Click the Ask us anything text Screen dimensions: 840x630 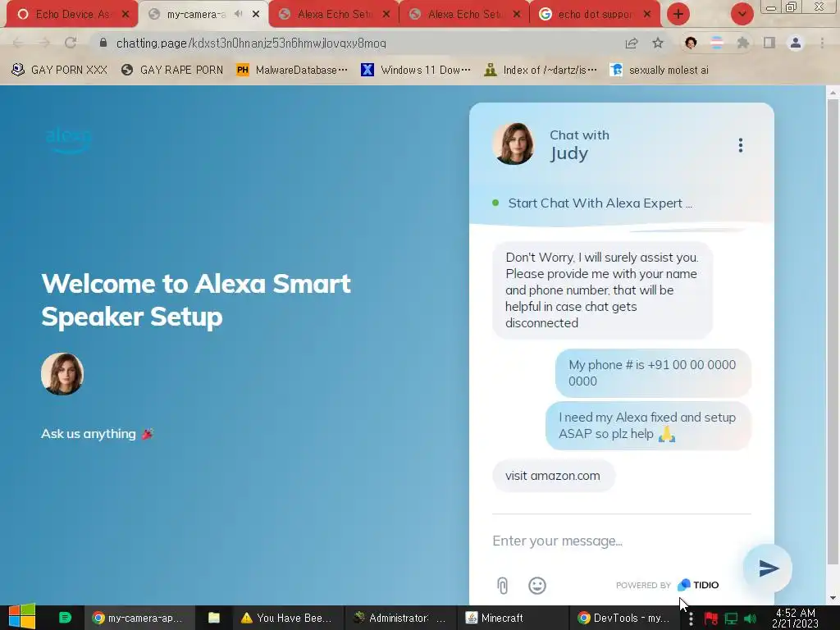coord(89,433)
